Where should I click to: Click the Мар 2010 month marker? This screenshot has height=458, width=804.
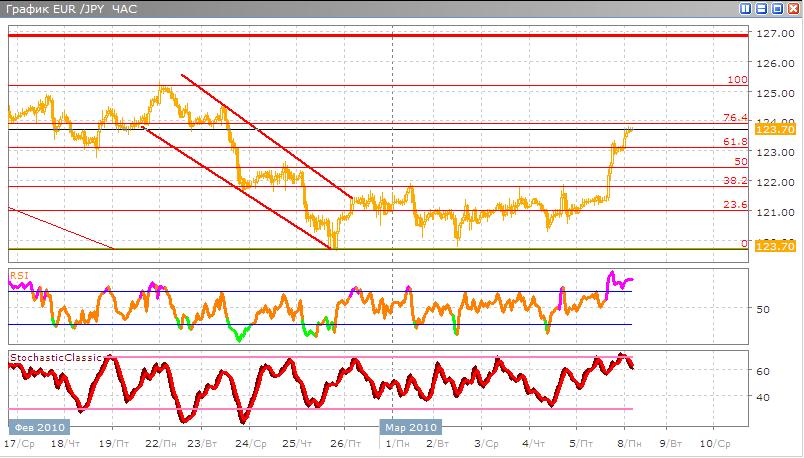[408, 426]
